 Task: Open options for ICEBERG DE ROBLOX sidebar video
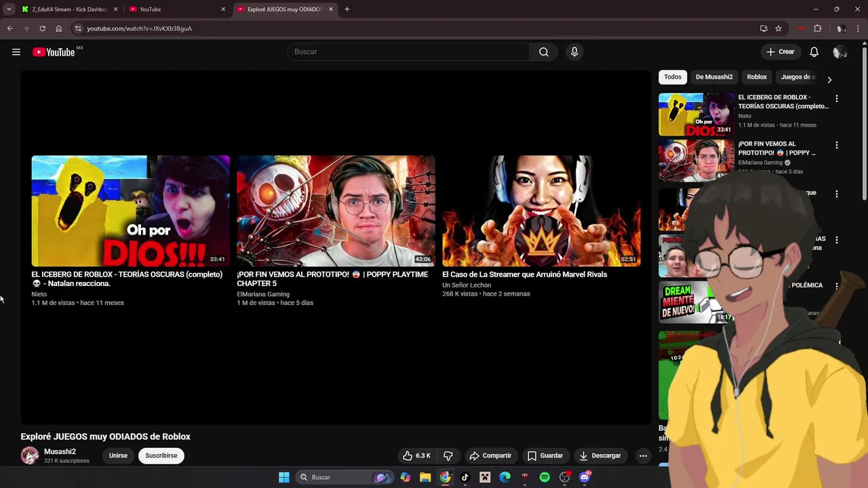(837, 99)
